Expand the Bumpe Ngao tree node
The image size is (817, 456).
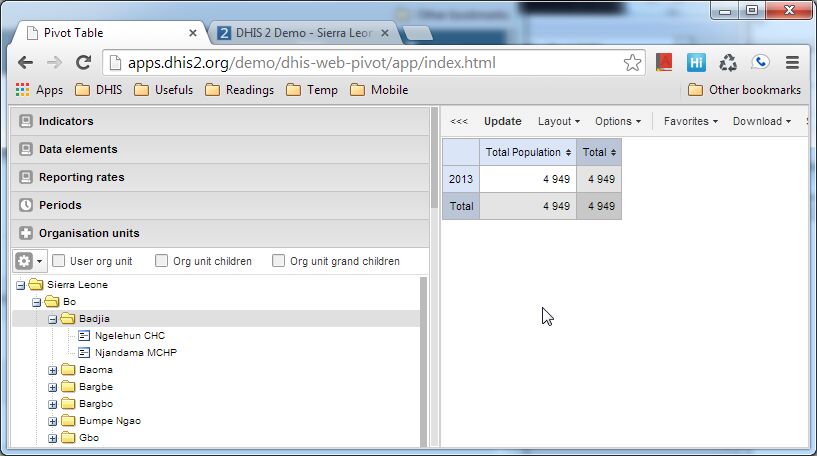point(53,421)
